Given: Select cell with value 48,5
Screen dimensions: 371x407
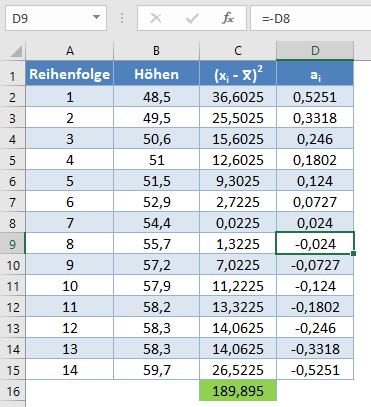Looking at the screenshot, I should click(x=156, y=97).
